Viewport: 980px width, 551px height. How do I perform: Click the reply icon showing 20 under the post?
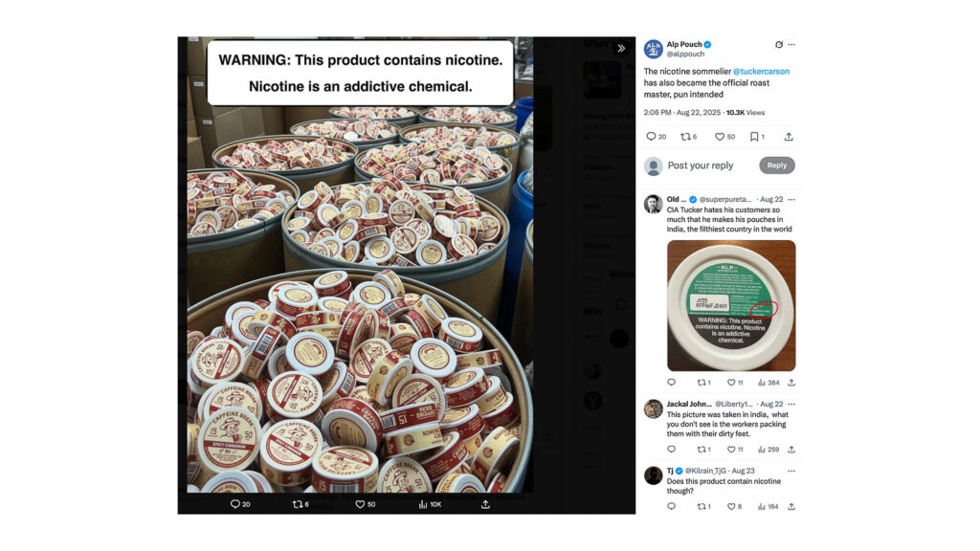656,136
